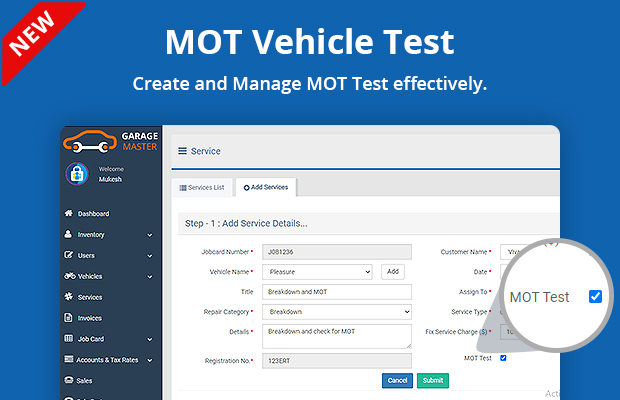Open Dashboard via home icon
The height and width of the screenshot is (400, 620).
(68, 214)
